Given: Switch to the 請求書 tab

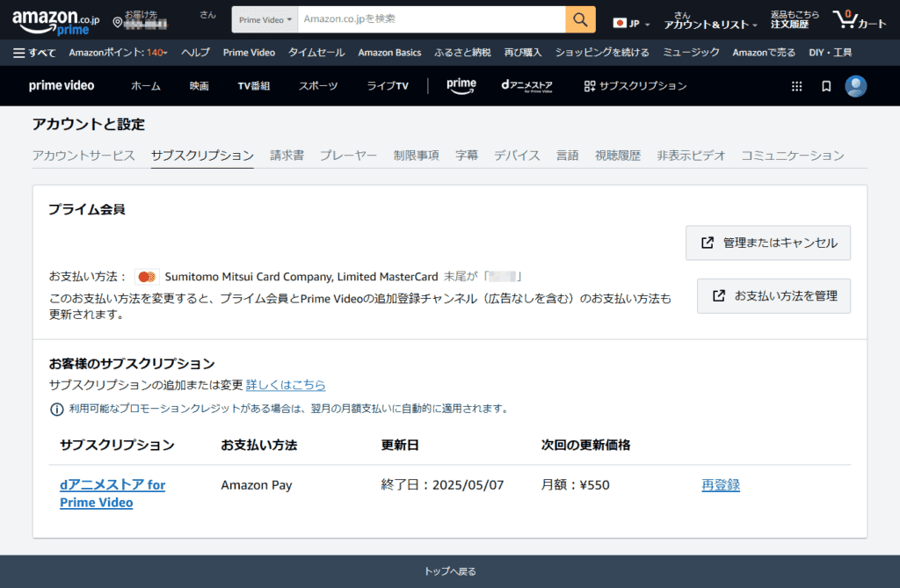Looking at the screenshot, I should [x=287, y=156].
